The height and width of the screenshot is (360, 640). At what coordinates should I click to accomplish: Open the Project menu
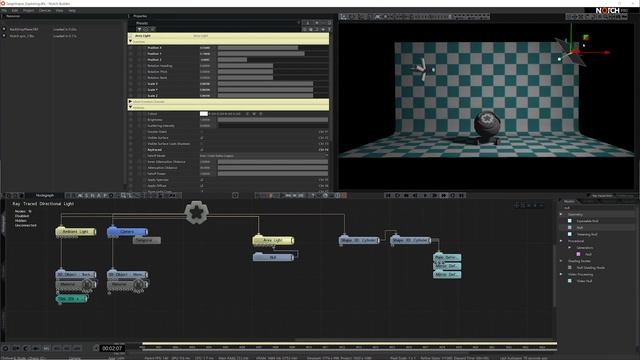tap(29, 10)
